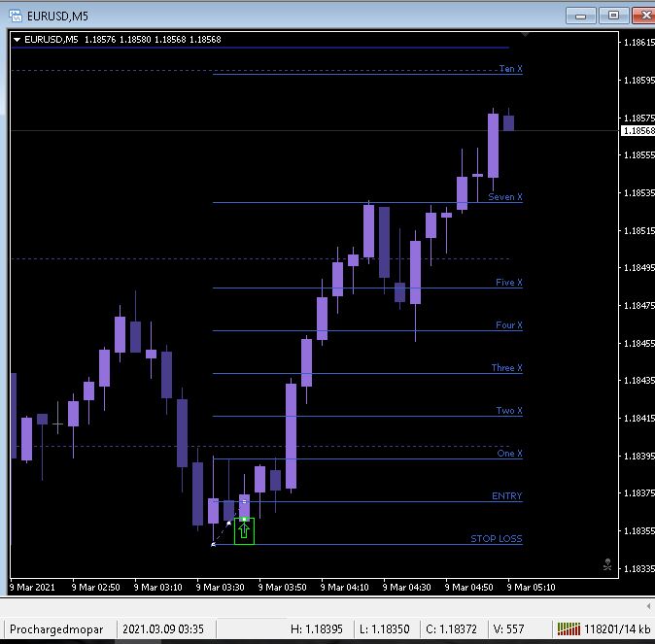This screenshot has height=644, width=655.
Task: Minimize the EURUSD,M5 chart window
Action: [x=580, y=16]
